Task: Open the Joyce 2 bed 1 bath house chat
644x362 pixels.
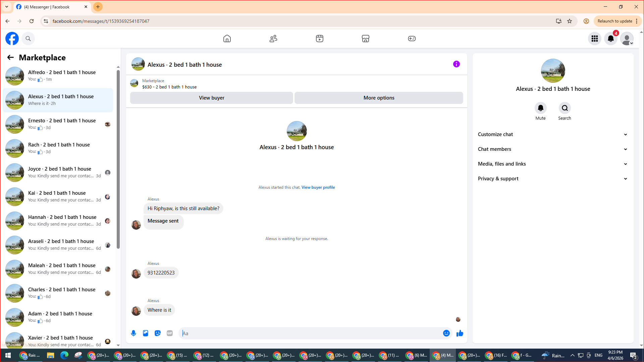Action: (x=58, y=172)
